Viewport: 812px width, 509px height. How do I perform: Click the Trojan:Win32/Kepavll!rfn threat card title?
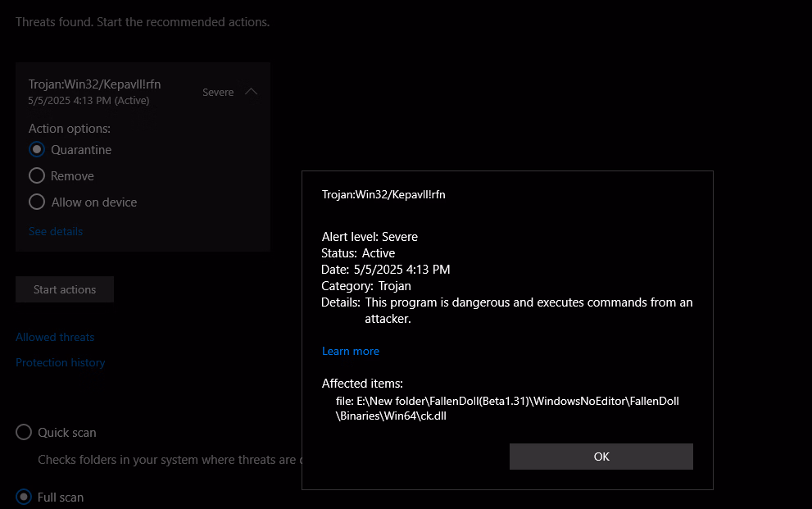click(x=95, y=84)
